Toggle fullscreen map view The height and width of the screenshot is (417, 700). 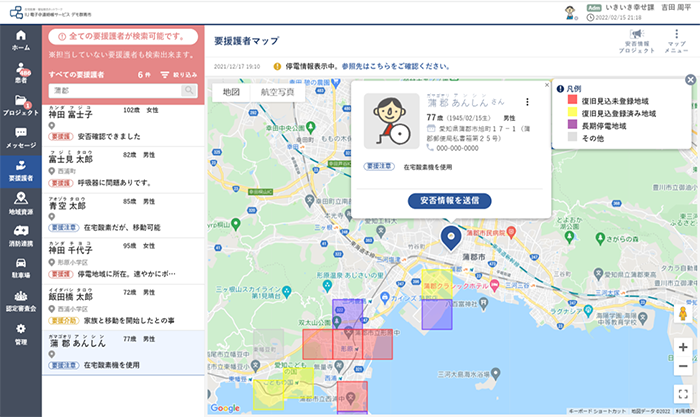point(682,394)
